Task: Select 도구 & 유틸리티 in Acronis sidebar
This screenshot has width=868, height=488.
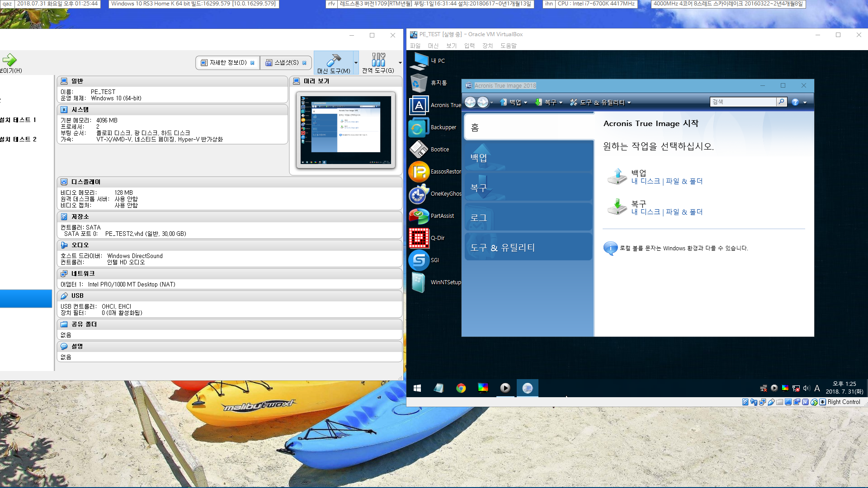Action: pos(529,247)
